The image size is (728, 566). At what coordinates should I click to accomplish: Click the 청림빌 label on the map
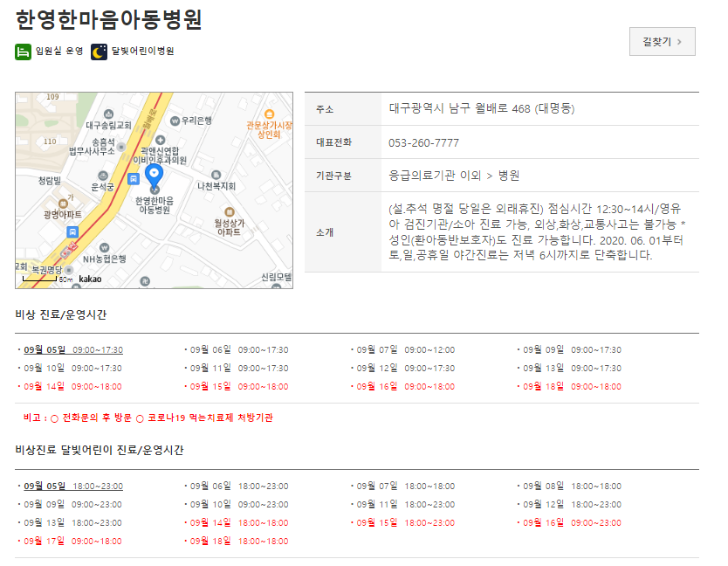(x=49, y=180)
